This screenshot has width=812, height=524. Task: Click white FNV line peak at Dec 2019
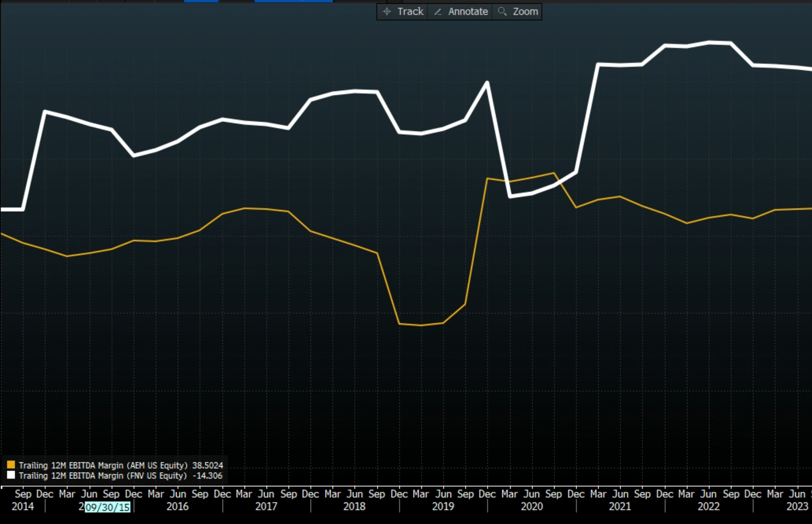487,82
